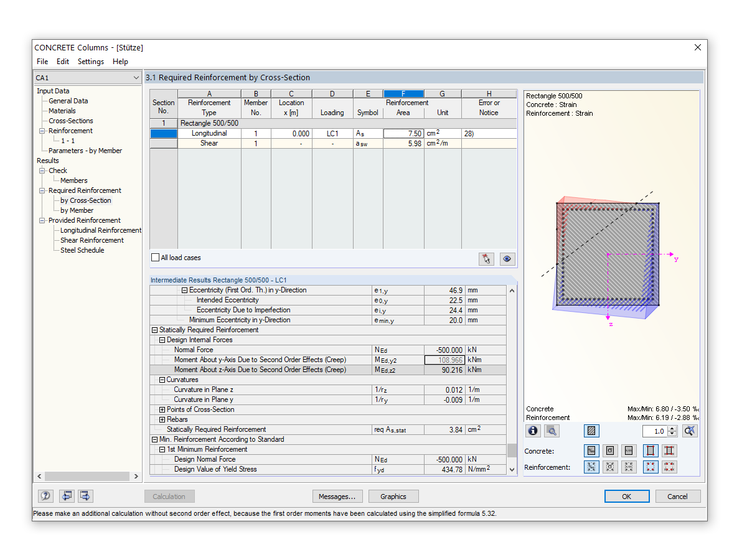Show reinforcement values x.xx icon
The height and width of the screenshot is (560, 747).
[x=629, y=467]
